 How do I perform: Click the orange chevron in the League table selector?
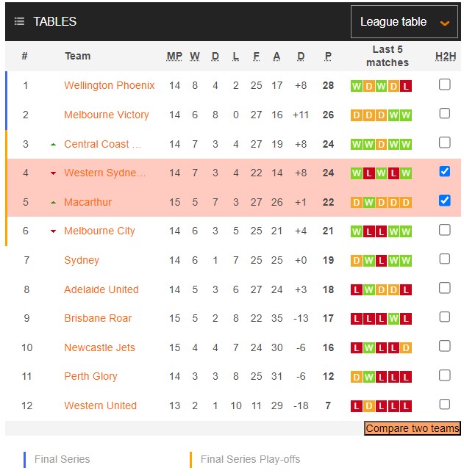444,23
